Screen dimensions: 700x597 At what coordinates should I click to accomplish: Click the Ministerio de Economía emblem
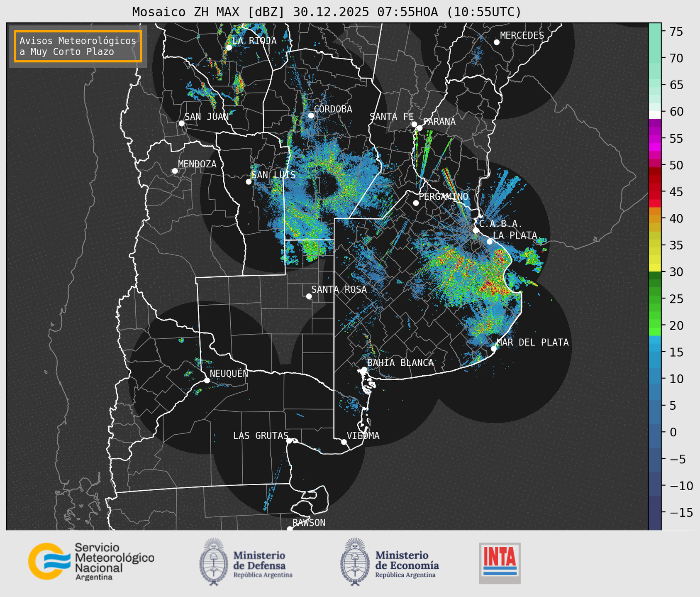tap(354, 562)
